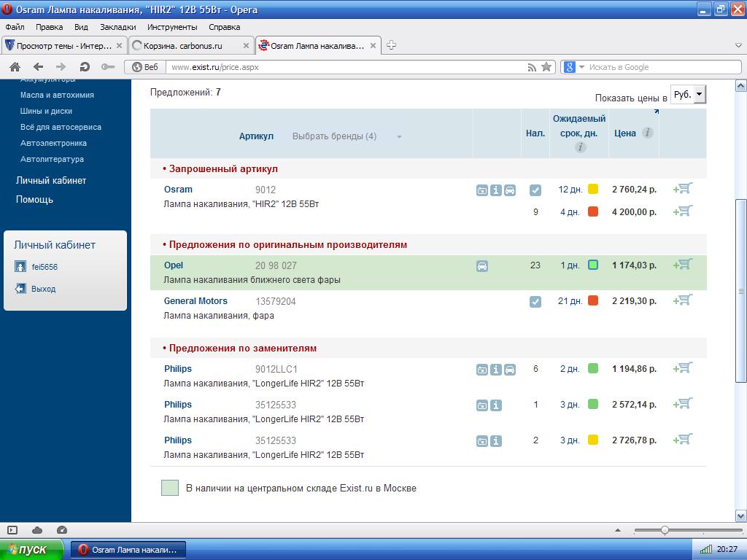747x560 pixels.
Task: Toggle availability checkmark in Osram row
Action: (x=535, y=190)
